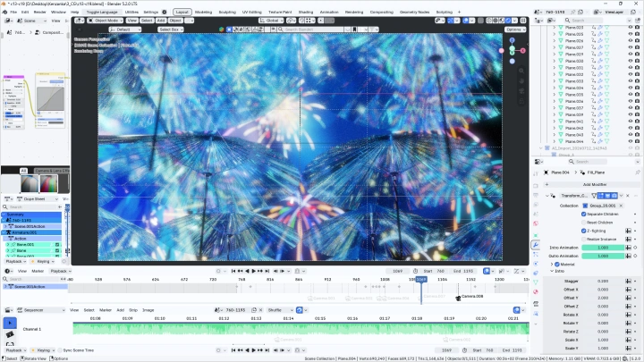Expand the Material subpanel
644x362 pixels.
pyautogui.click(x=552, y=264)
